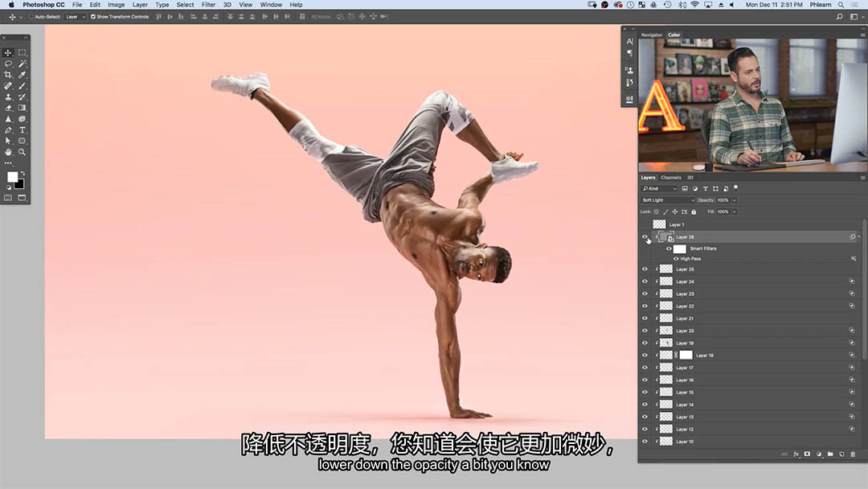The height and width of the screenshot is (489, 868).
Task: Open the Opacity slider dropdown arrow
Action: [x=735, y=200]
